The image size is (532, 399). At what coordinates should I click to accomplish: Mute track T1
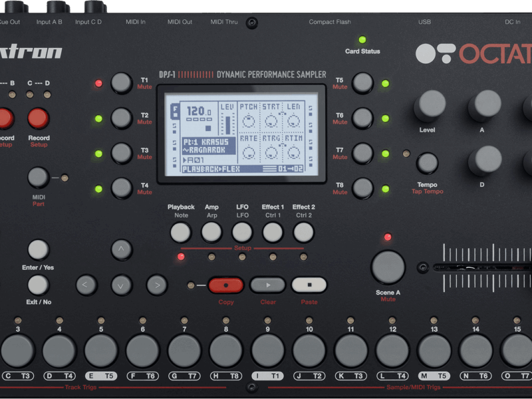[x=122, y=83]
